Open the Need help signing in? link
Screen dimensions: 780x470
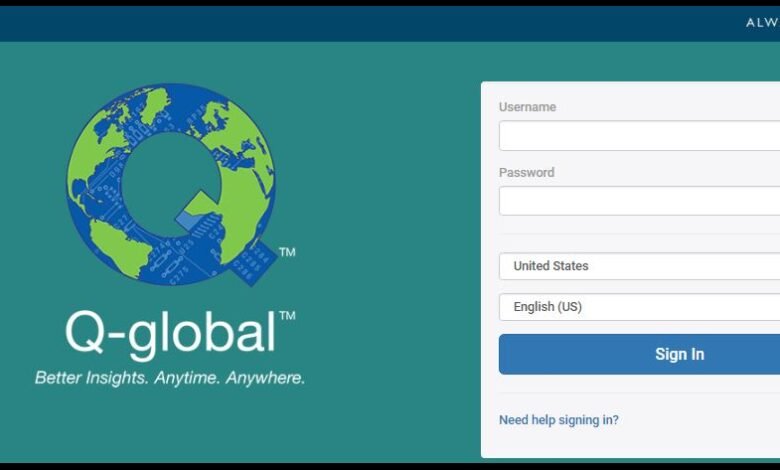click(559, 420)
